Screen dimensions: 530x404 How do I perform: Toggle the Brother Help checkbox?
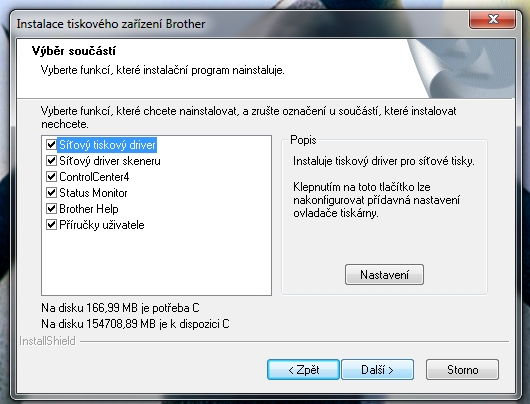[51, 209]
